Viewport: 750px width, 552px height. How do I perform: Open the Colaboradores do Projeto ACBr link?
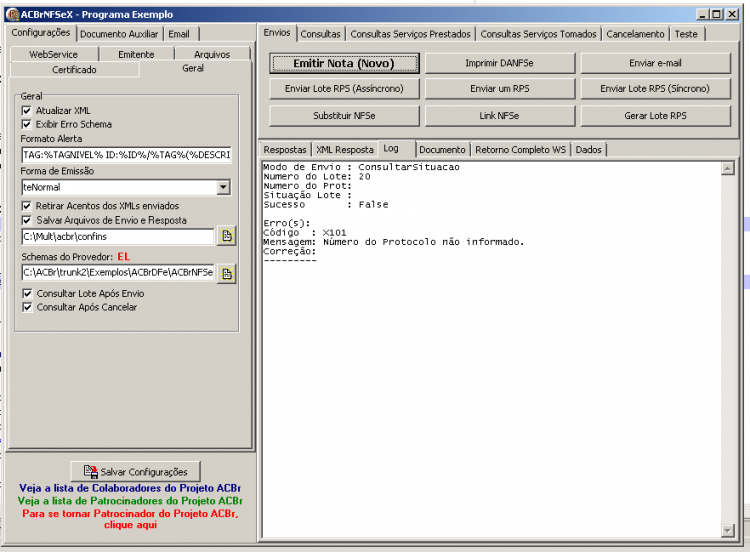click(130, 488)
